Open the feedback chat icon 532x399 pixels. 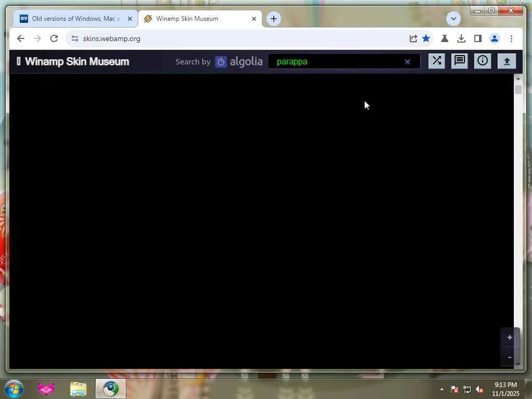[459, 61]
